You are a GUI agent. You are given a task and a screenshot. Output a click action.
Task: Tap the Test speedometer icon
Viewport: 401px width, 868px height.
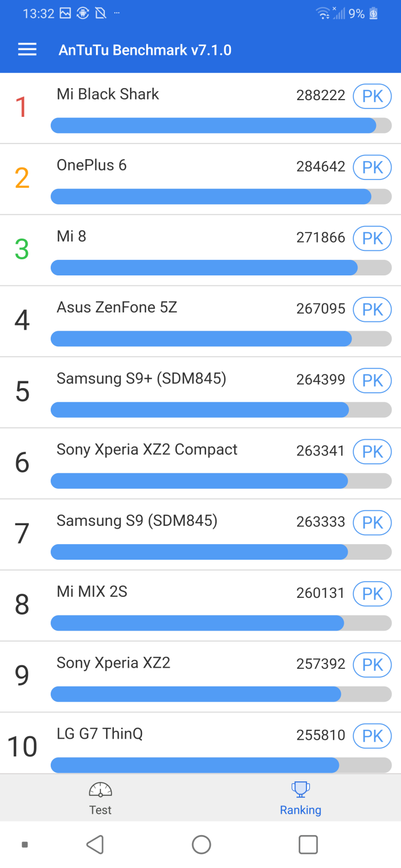[x=100, y=790]
